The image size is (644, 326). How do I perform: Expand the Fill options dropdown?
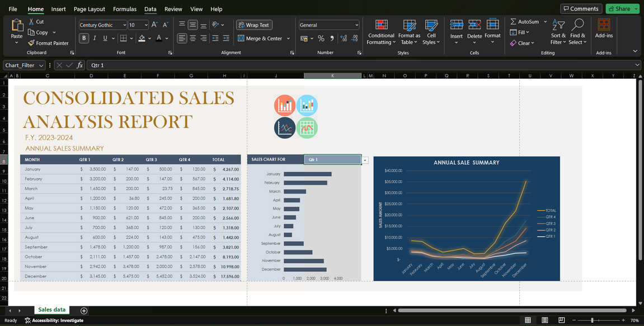(528, 32)
